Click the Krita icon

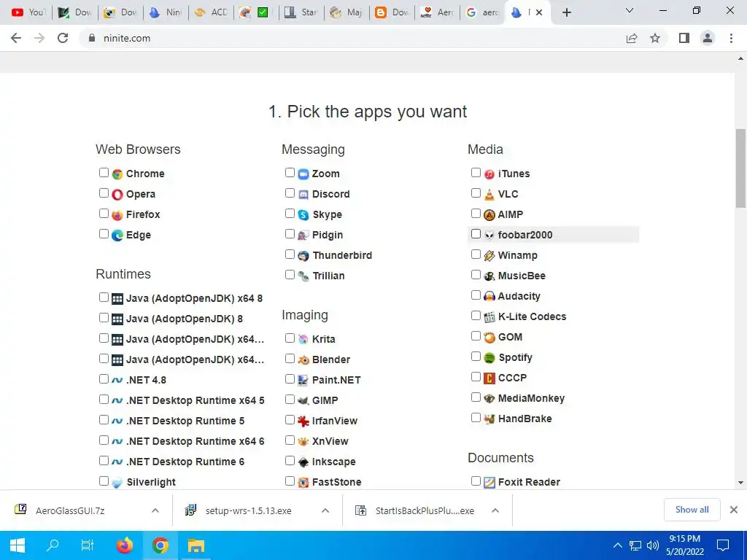coord(303,340)
